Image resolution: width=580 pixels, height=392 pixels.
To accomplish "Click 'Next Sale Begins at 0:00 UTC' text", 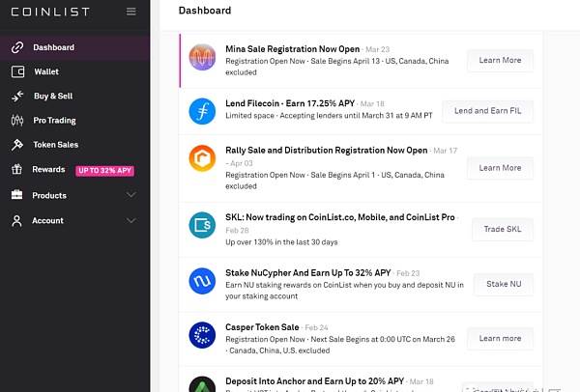I will 383,339.
